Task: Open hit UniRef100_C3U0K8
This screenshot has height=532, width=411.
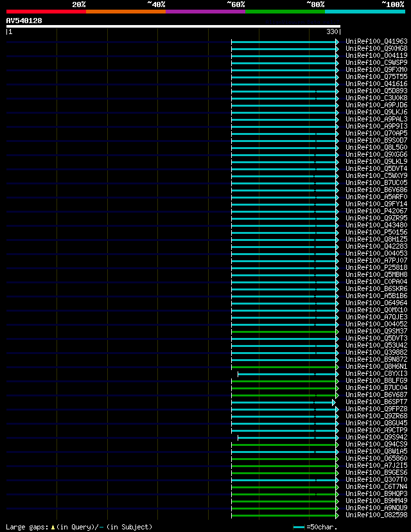Action: [x=376, y=98]
